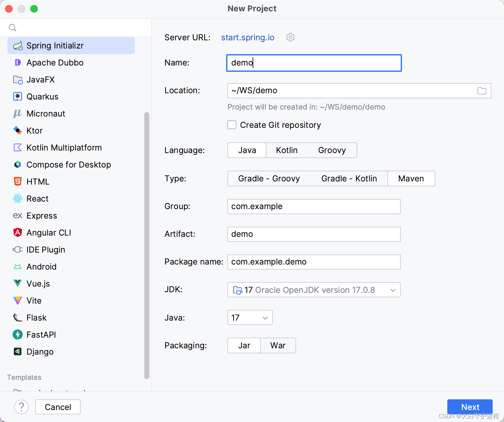Click the search magnifier icon

coord(13,28)
